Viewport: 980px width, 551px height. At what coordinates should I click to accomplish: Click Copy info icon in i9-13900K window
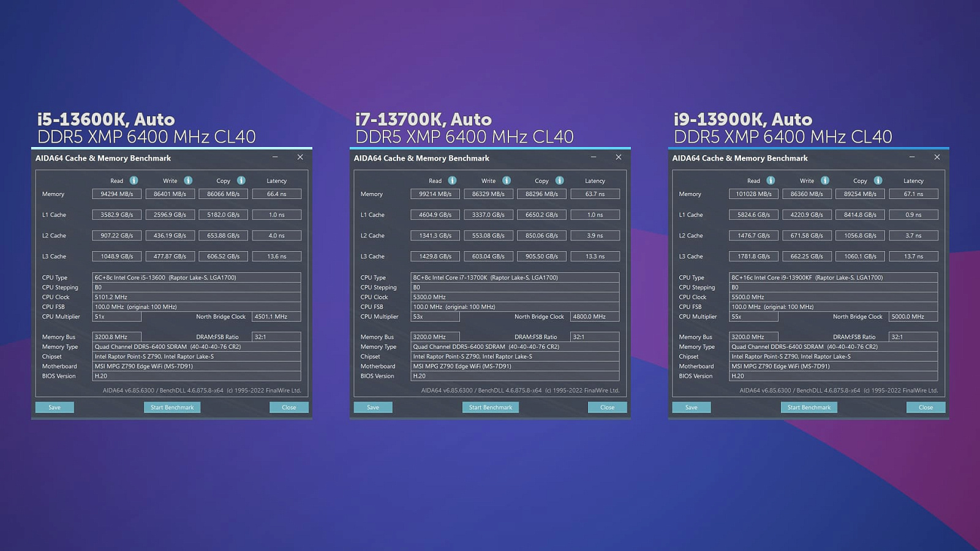(878, 181)
